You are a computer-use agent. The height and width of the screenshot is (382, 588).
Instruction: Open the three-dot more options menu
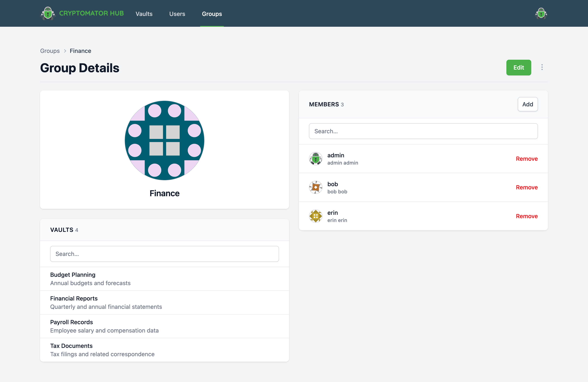[542, 67]
